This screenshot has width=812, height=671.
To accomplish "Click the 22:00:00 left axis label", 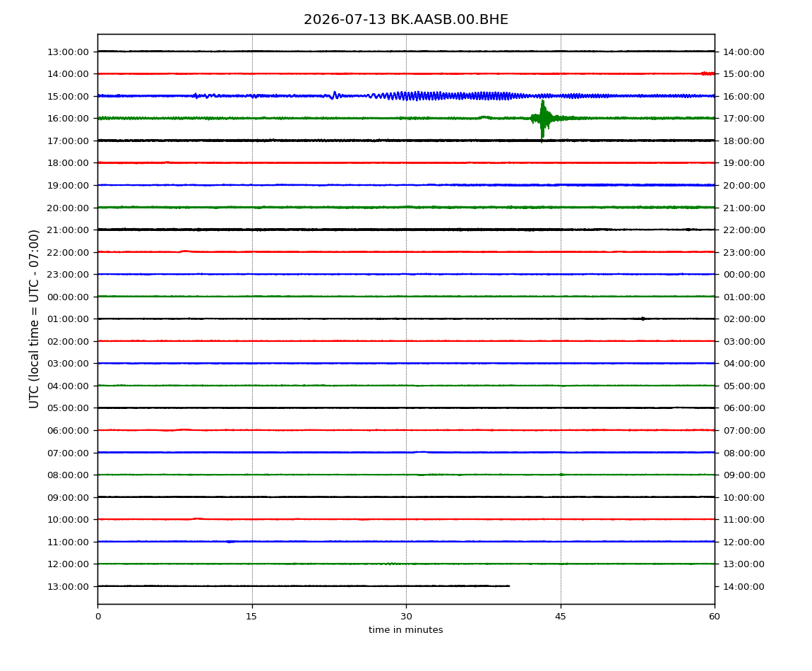I will coord(68,252).
